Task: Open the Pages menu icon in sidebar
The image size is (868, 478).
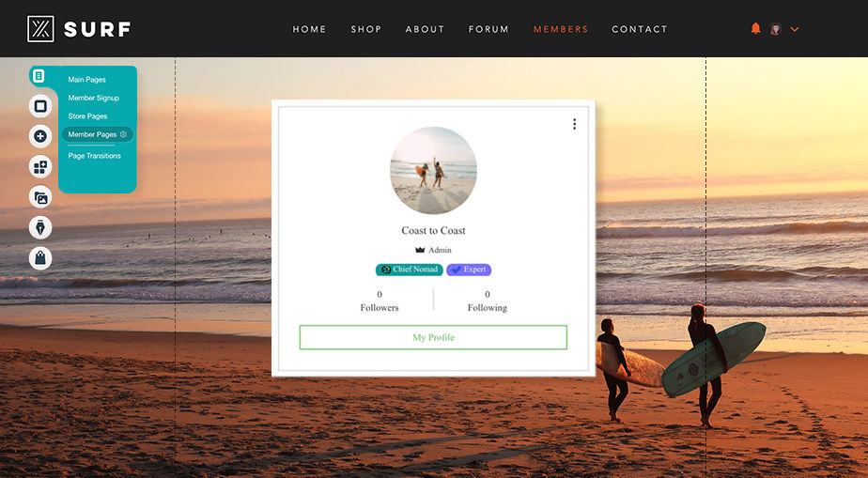Action: [39, 76]
